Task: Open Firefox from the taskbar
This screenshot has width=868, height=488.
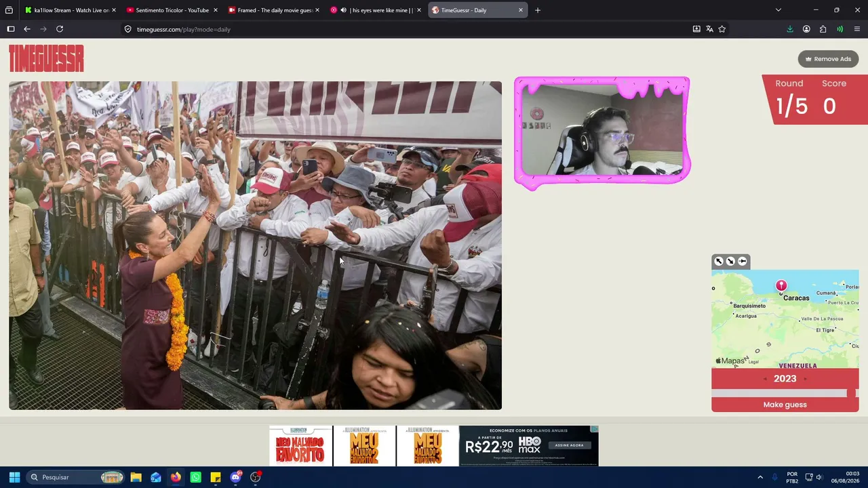Action: pyautogui.click(x=176, y=477)
